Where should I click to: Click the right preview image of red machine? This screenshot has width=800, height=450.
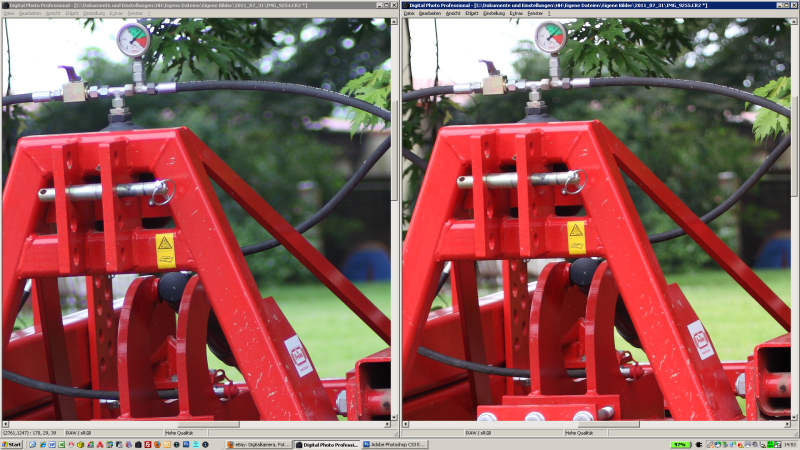coord(596,219)
